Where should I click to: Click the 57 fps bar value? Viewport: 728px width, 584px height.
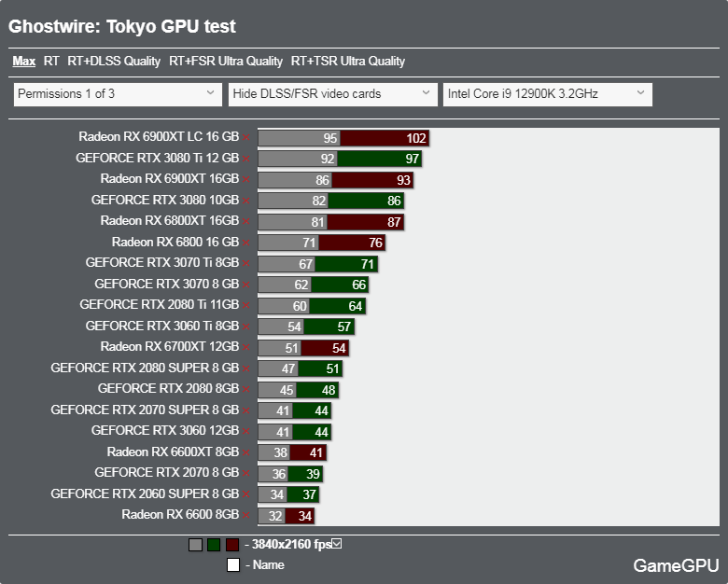pos(344,327)
